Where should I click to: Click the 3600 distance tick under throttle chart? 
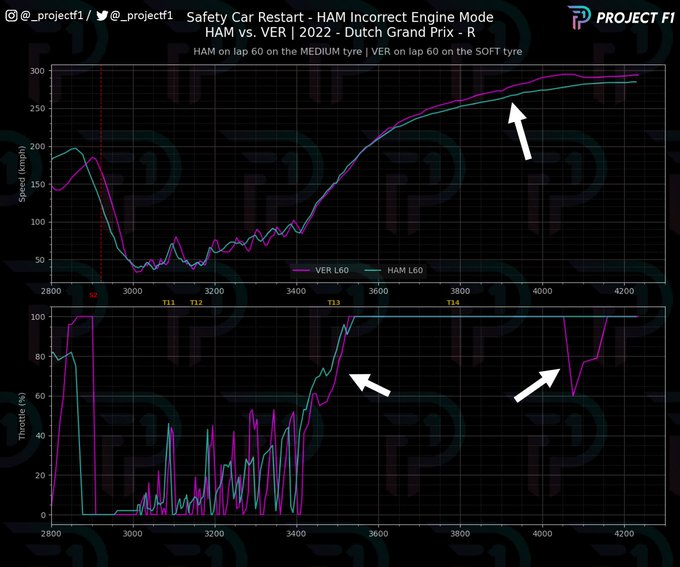tap(378, 533)
